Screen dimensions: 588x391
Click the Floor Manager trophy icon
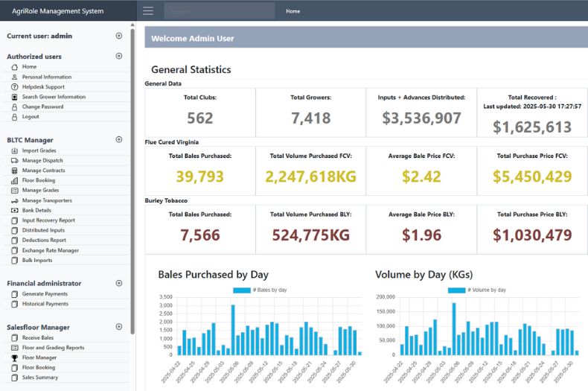(x=15, y=357)
